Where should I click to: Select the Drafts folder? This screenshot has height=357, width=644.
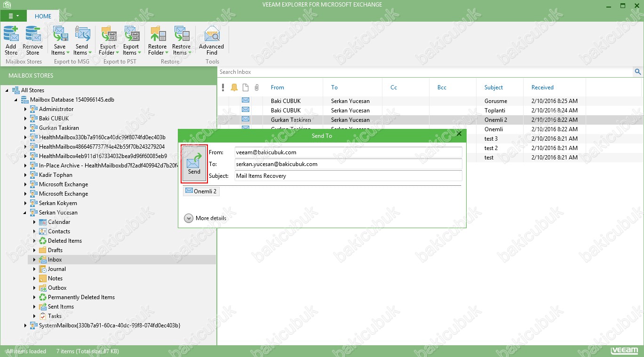pyautogui.click(x=55, y=250)
